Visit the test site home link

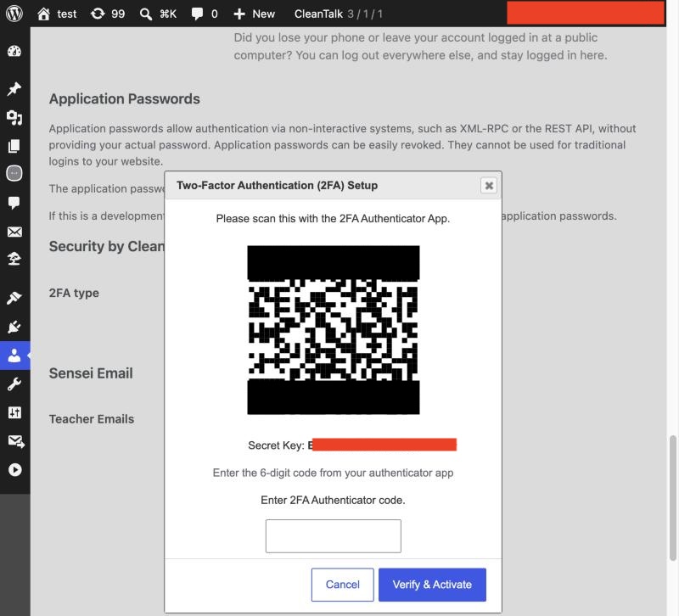click(57, 14)
